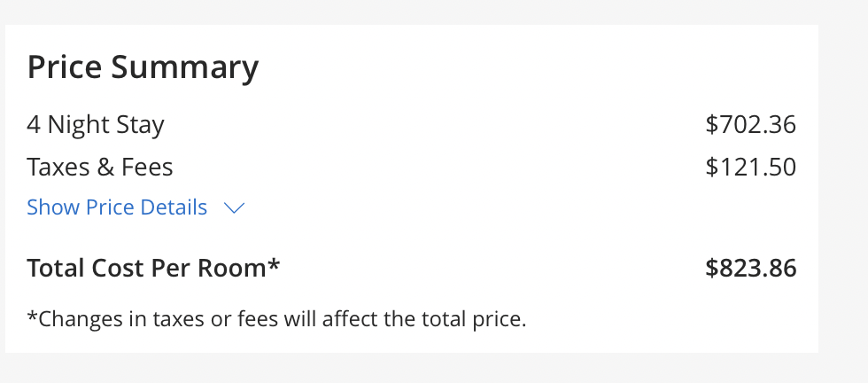Click the leading asterisk of the footnote
Viewport: 868px width, 383px height.
click(32, 314)
